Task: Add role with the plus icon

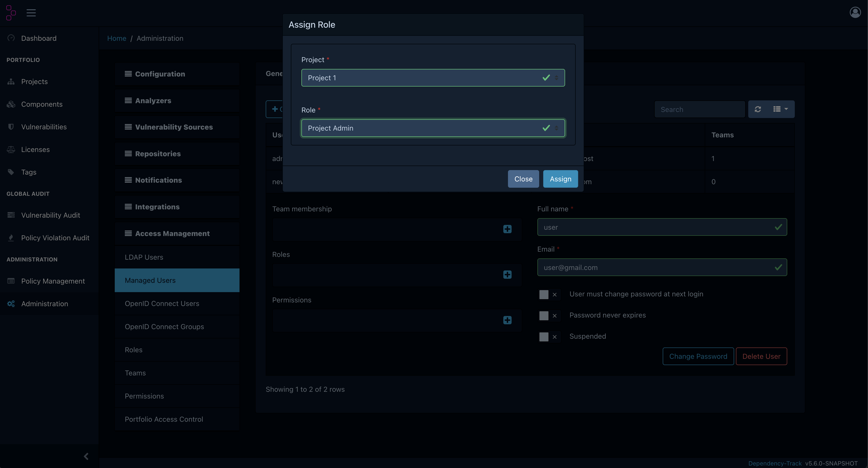Action: (x=507, y=275)
